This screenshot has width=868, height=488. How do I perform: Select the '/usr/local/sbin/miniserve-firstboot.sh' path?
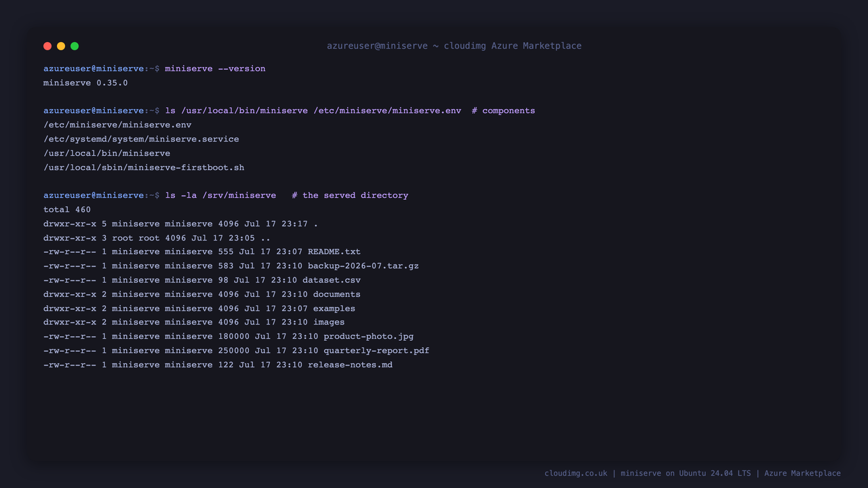click(x=144, y=167)
